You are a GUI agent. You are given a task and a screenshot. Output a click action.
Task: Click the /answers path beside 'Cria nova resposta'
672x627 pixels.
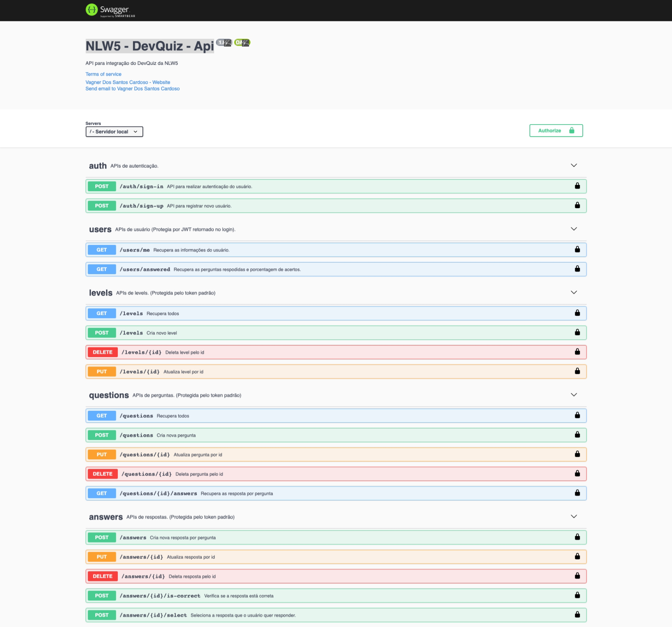click(133, 538)
